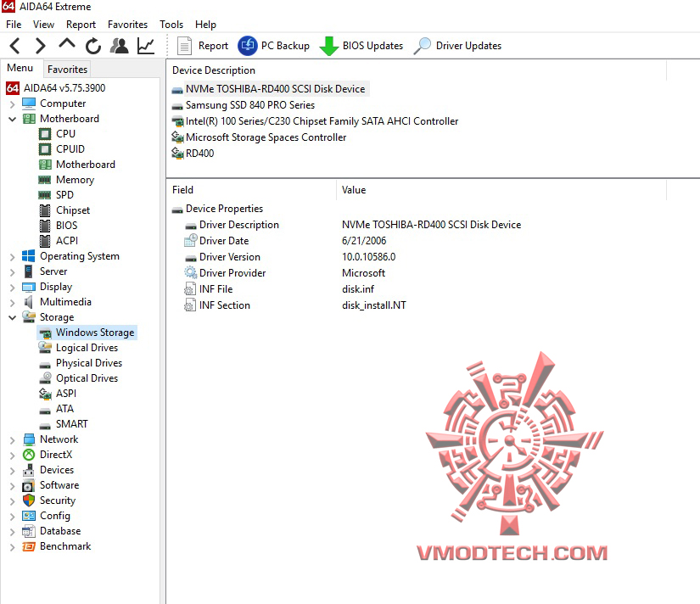
Task: Expand the Security tree node
Action: coord(13,501)
